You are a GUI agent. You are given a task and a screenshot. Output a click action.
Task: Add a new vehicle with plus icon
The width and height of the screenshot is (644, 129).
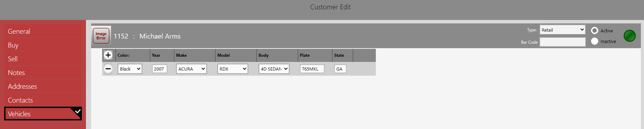[x=108, y=55]
